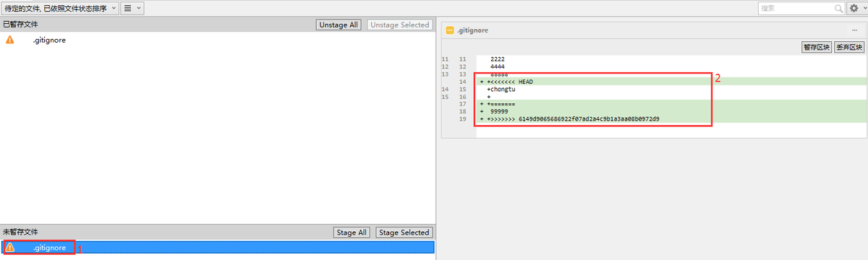Select the '>>>>>>> 6149d9065686922f07ad2a4c9b1a3aa08b0972d9' line
The image size is (868, 260).
(671, 118)
